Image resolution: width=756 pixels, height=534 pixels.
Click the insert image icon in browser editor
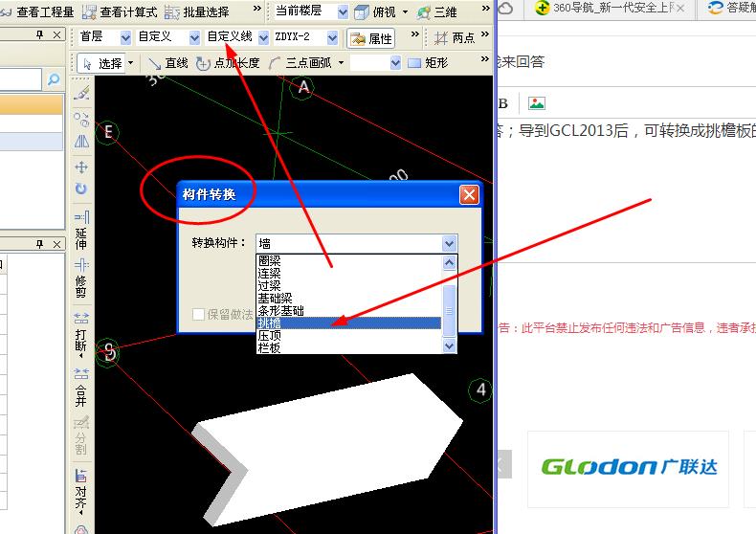coord(536,103)
